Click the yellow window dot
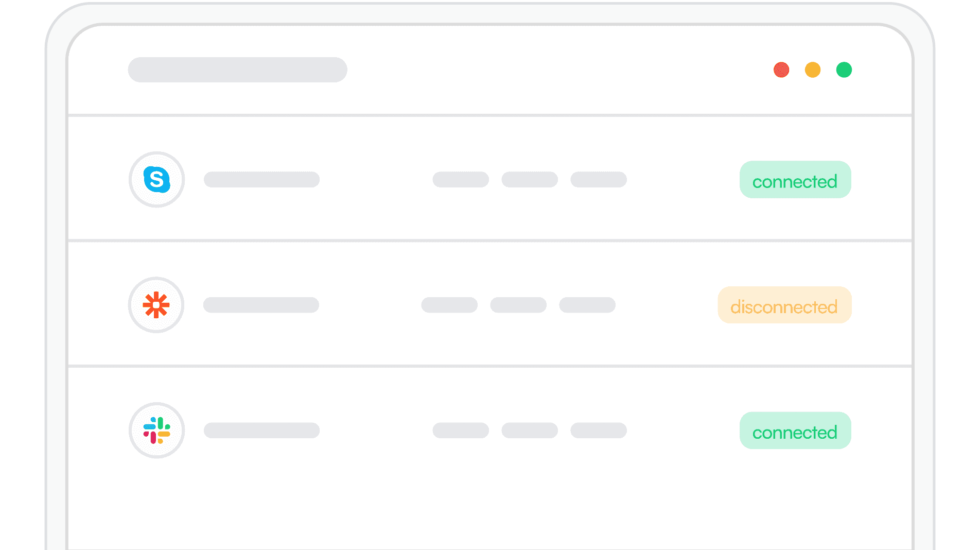The height and width of the screenshot is (550, 980). click(813, 70)
